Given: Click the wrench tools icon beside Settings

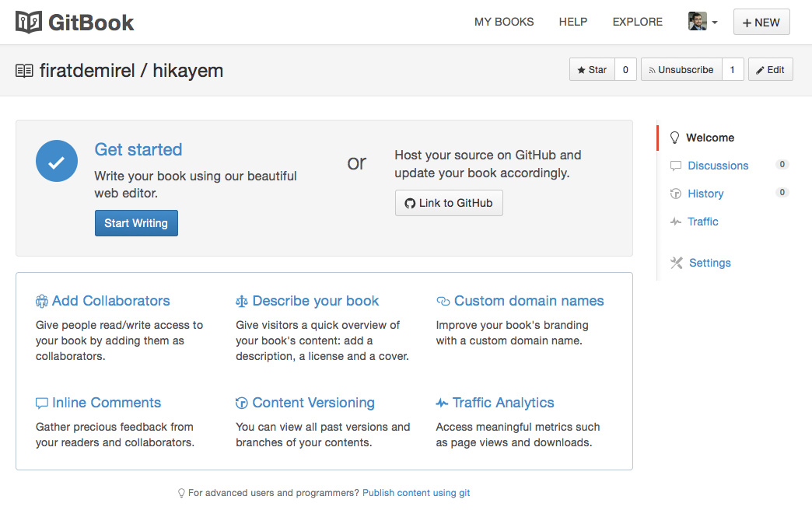Looking at the screenshot, I should pyautogui.click(x=677, y=263).
